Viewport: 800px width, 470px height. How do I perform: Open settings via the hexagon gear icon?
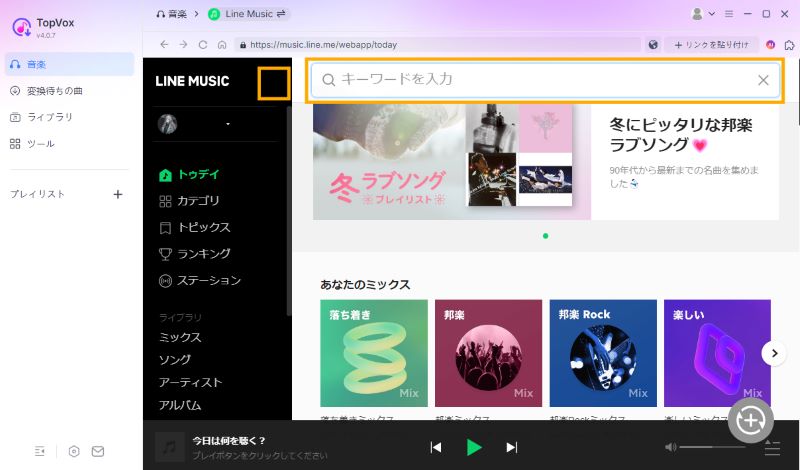pos(74,451)
